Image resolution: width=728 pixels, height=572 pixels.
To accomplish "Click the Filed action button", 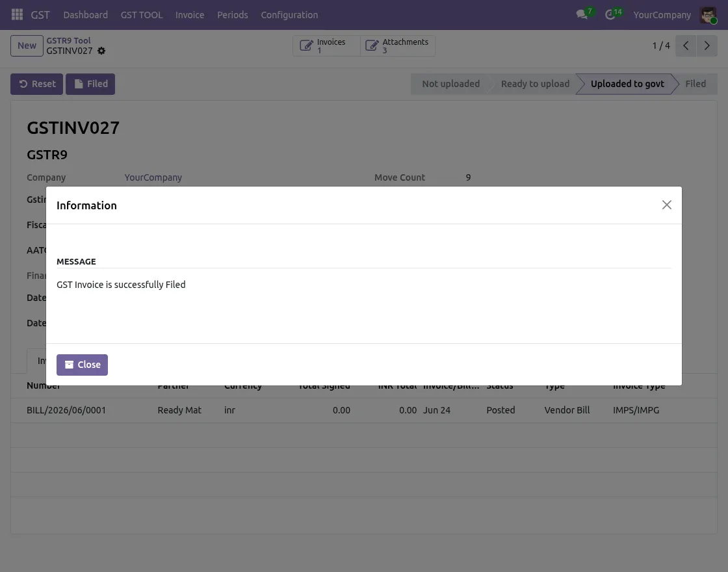I will [x=90, y=84].
